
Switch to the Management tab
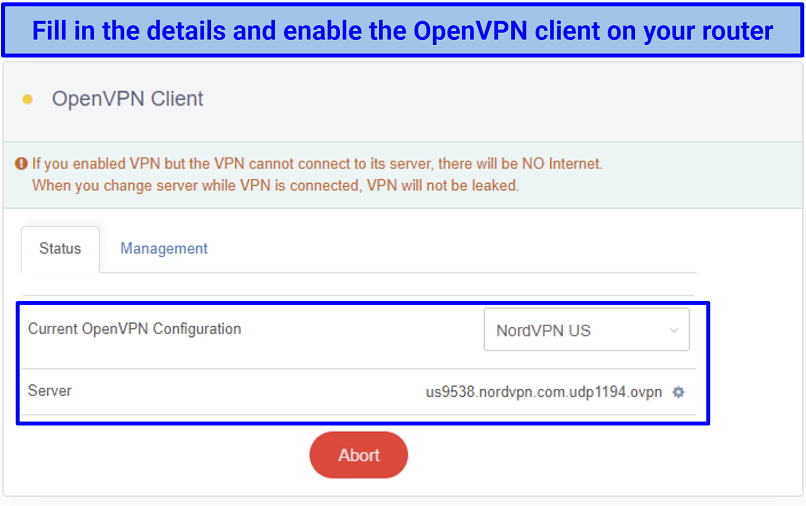click(164, 249)
